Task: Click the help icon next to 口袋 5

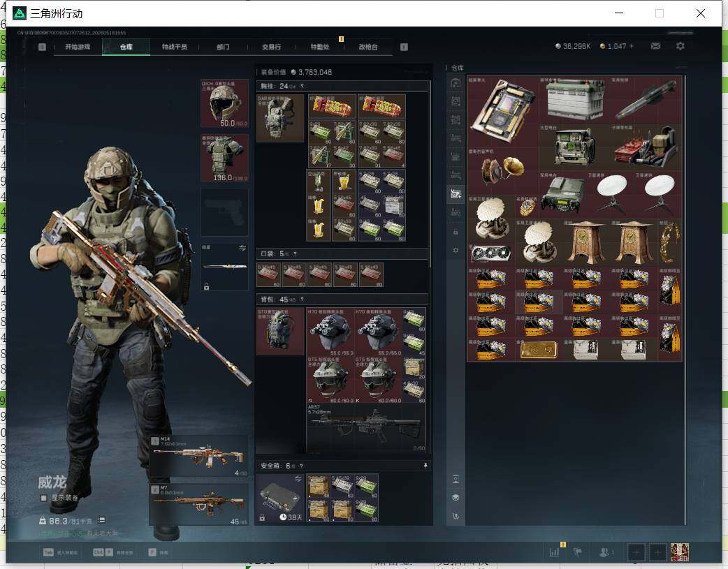Action: (296, 254)
